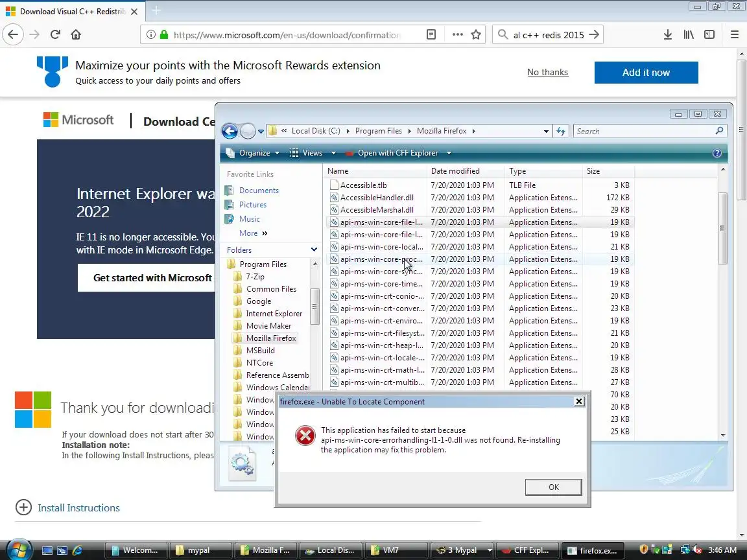Switch to Mozilla F... taskbar item
This screenshot has width=747, height=560.
click(266, 550)
